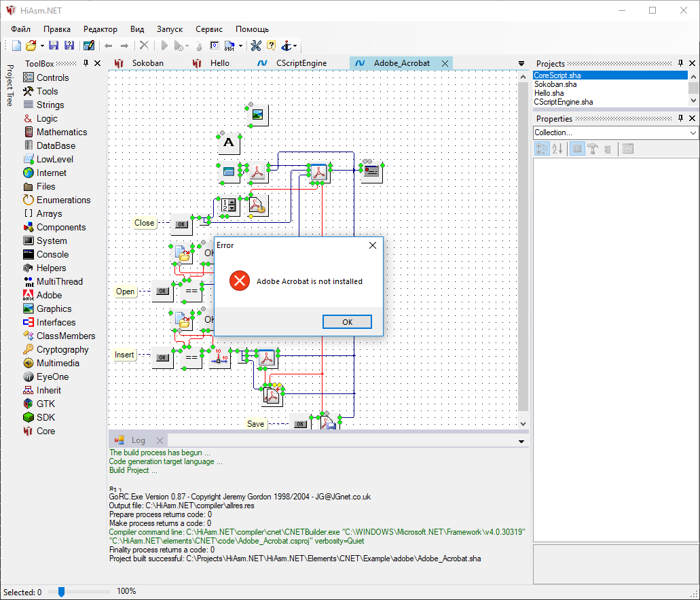Expand the Open file dropdown arrow
The height and width of the screenshot is (600, 700).
[42, 46]
